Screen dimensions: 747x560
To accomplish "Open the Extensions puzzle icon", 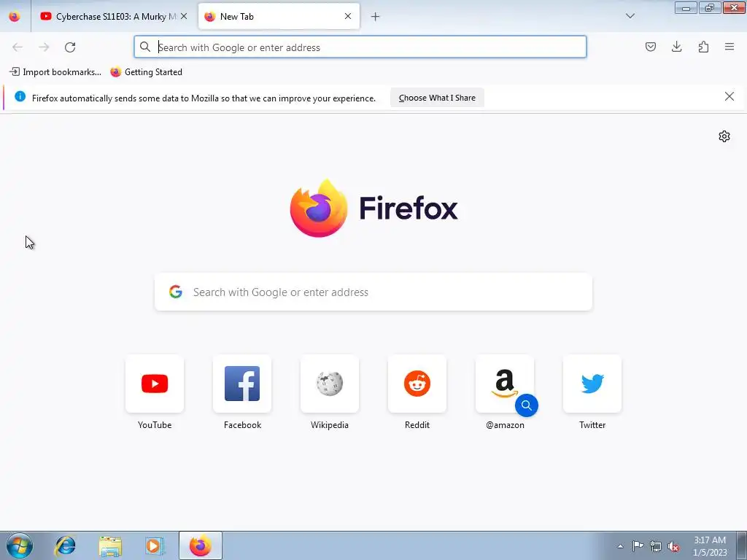I will 703,47.
